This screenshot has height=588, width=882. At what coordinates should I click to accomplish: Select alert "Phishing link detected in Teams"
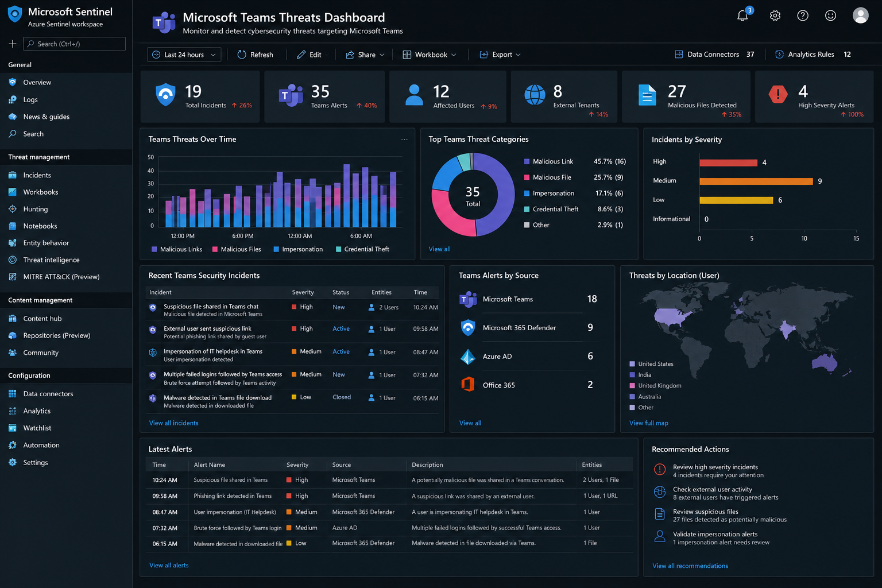point(233,496)
